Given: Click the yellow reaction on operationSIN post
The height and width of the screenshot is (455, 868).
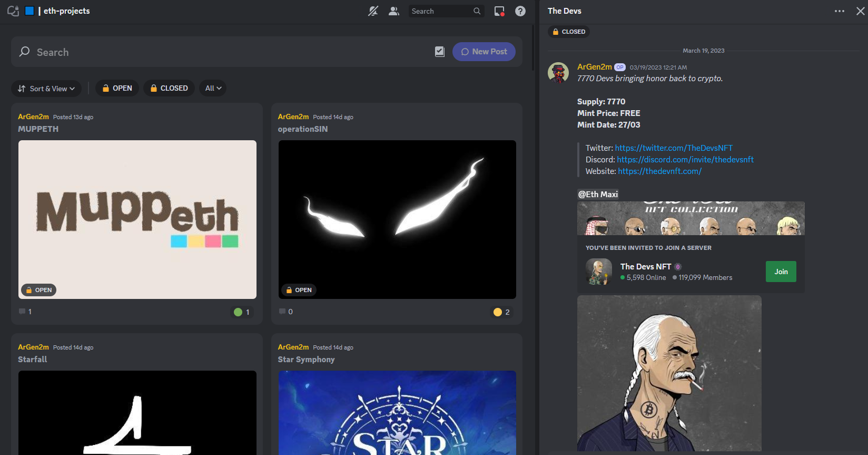Looking at the screenshot, I should (501, 312).
